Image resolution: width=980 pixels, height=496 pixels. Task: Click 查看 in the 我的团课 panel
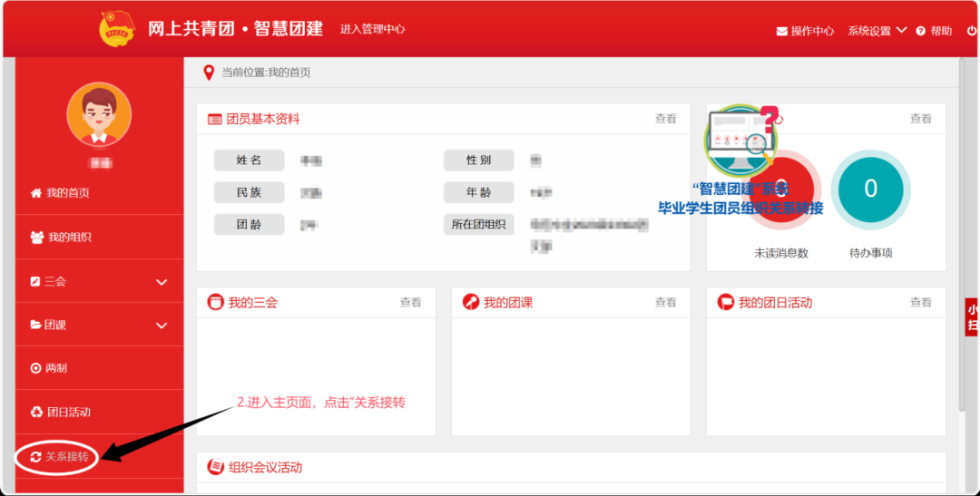(x=666, y=302)
